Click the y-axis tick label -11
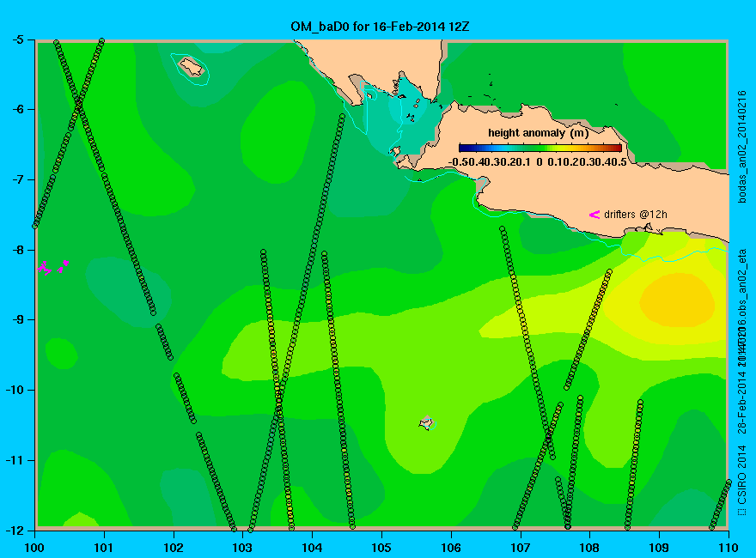Screen dimensions: 756x558 tap(15, 460)
